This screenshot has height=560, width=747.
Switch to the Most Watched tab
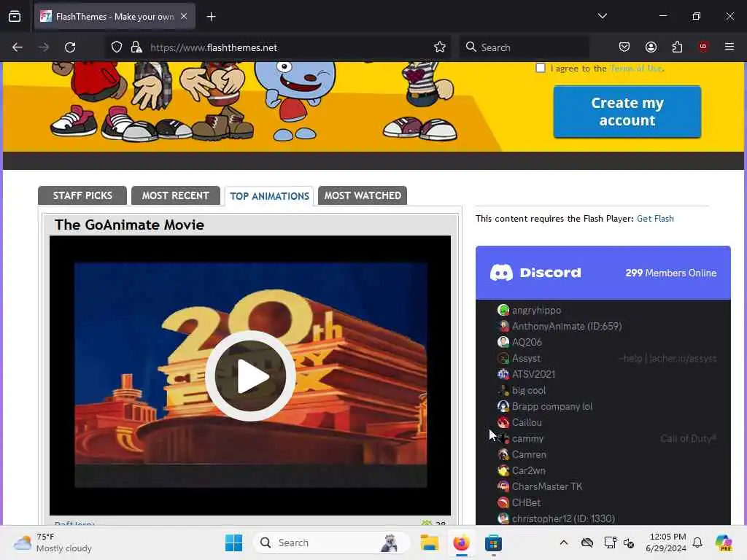click(363, 195)
